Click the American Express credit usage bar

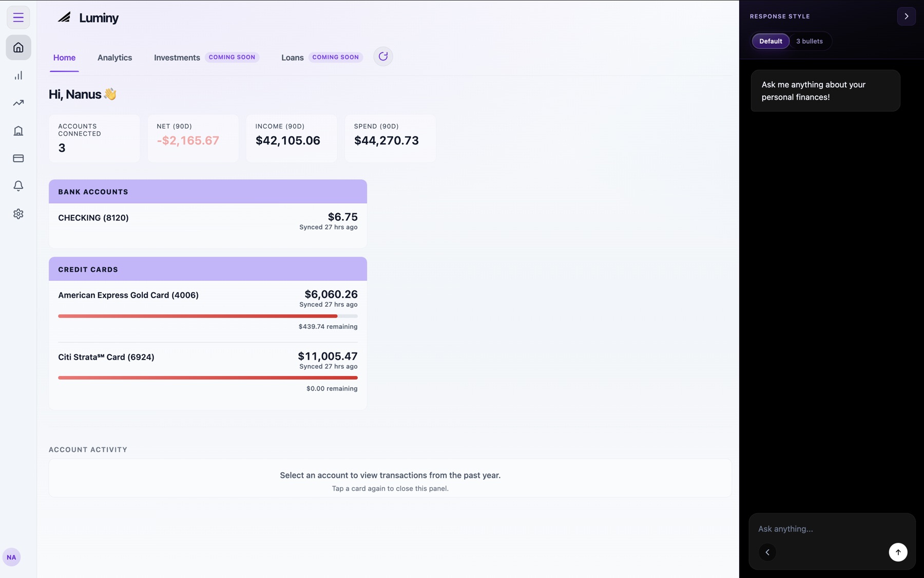207,316
